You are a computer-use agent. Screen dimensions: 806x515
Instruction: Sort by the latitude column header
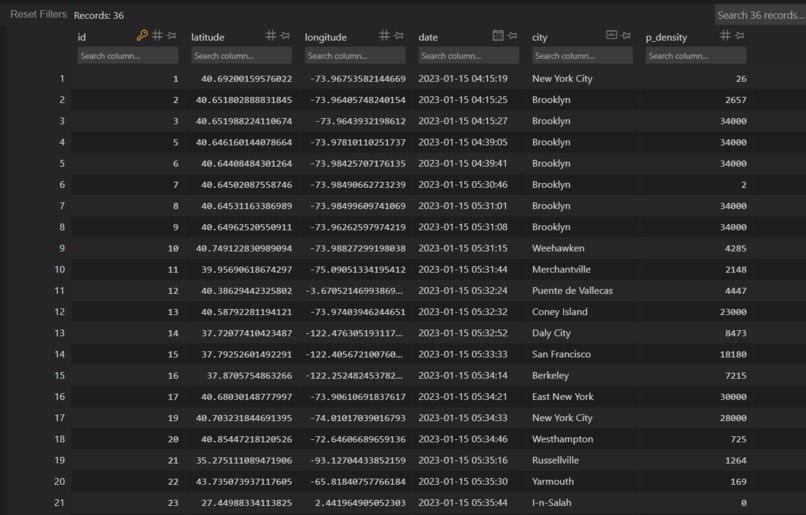(208, 37)
